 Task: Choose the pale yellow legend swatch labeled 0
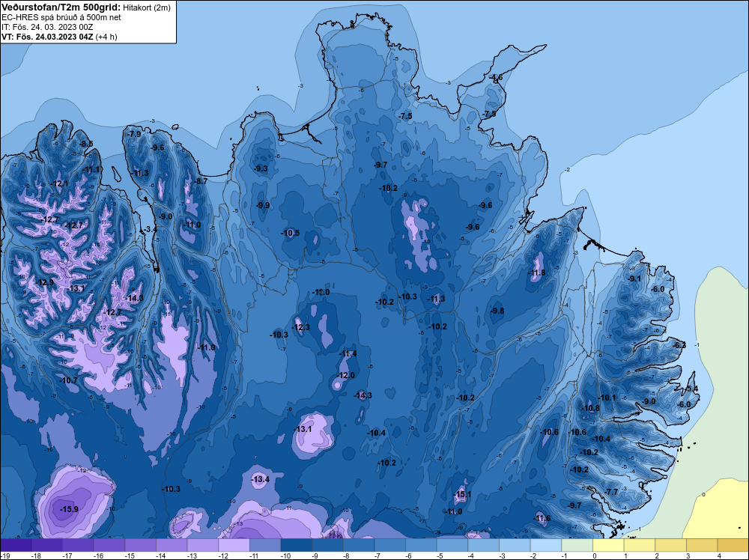(x=608, y=545)
